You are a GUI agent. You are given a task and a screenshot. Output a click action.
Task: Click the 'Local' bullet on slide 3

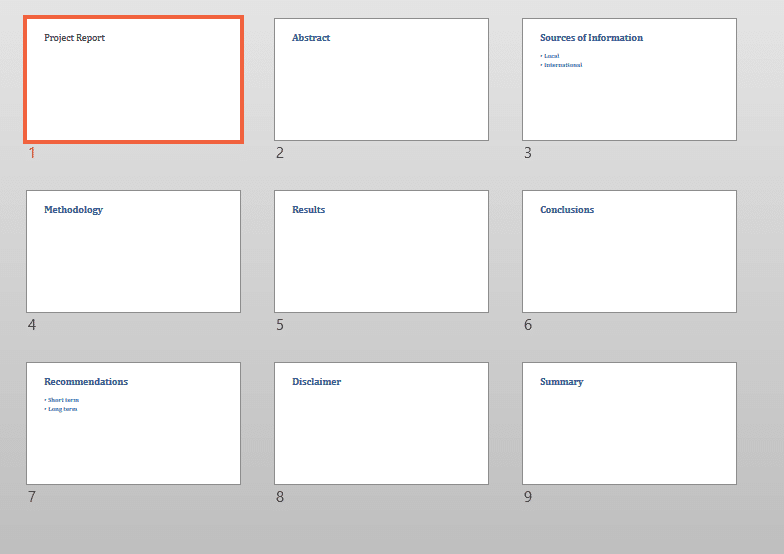coord(551,56)
